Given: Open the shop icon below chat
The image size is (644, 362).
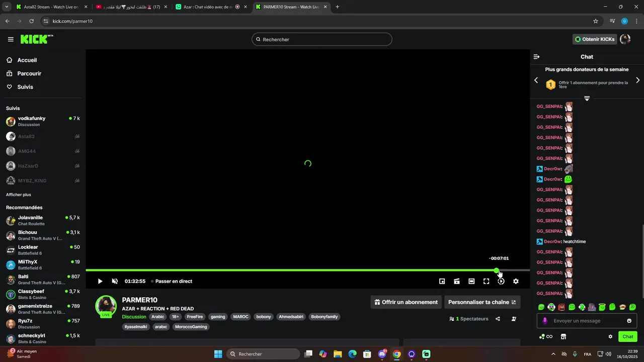Looking at the screenshot, I should pos(563,336).
